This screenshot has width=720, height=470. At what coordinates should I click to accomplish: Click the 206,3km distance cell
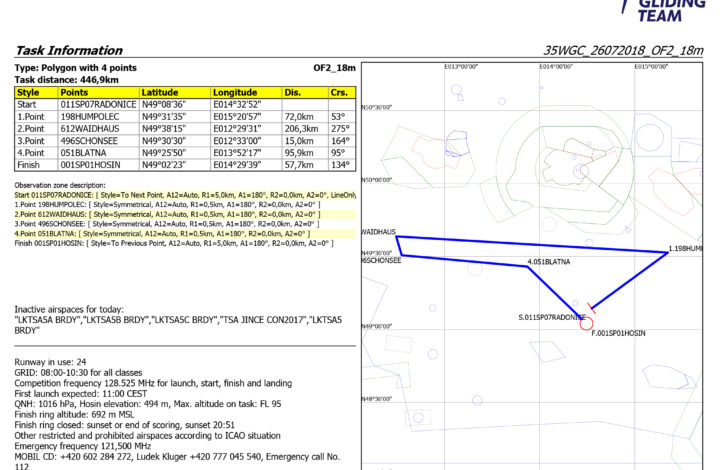pyautogui.click(x=304, y=129)
